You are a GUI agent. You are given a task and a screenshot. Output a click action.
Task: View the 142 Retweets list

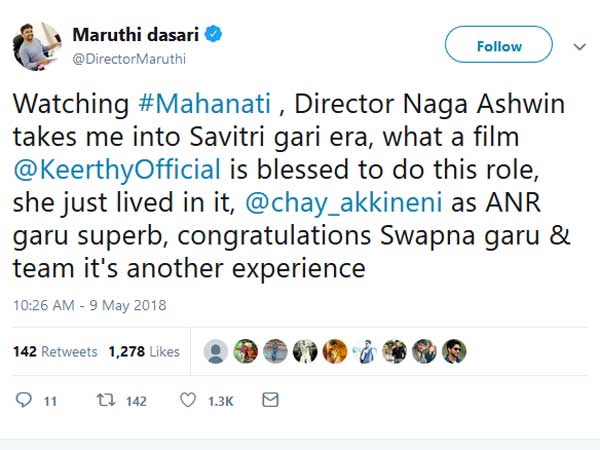coord(55,352)
